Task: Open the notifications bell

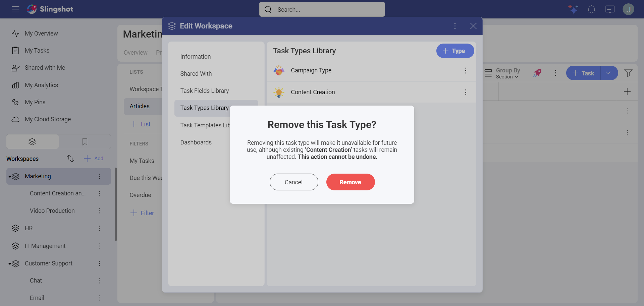Action: coord(591,9)
